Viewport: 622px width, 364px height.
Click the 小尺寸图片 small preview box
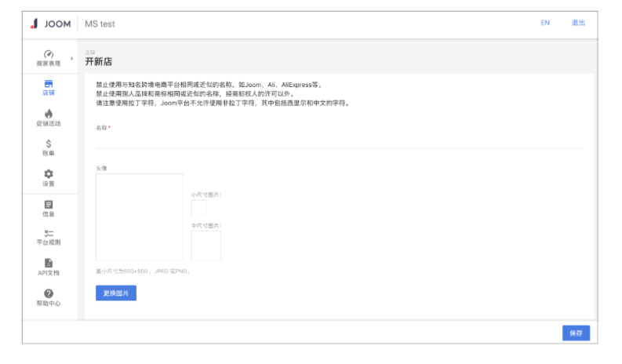pyautogui.click(x=198, y=208)
